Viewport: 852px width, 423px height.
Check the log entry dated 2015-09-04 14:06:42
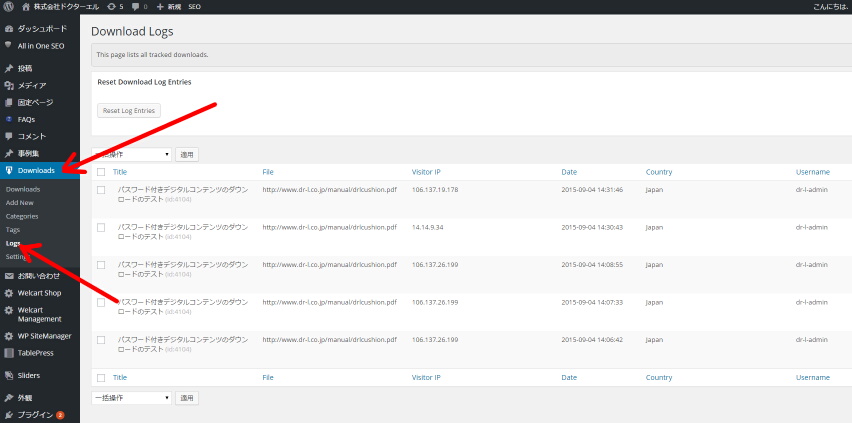point(101,340)
